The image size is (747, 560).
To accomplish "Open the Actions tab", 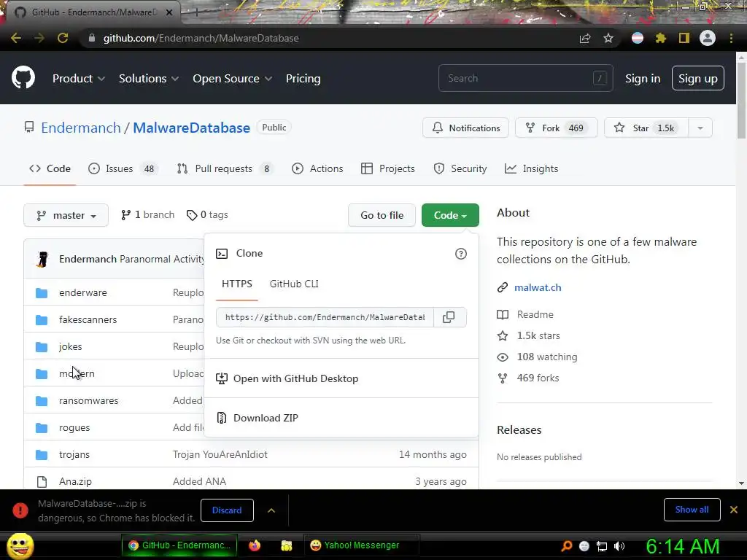I will tap(317, 168).
